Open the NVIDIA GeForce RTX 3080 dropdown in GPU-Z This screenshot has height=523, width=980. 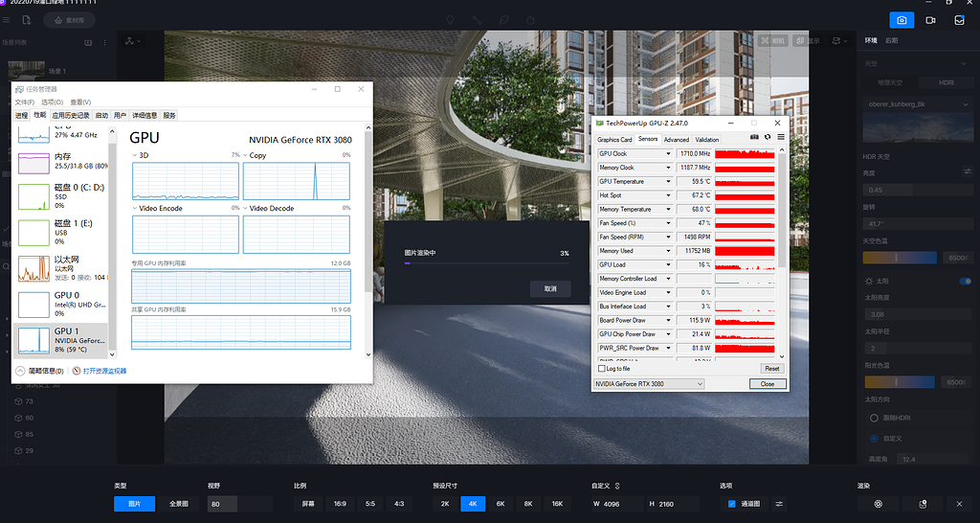649,384
